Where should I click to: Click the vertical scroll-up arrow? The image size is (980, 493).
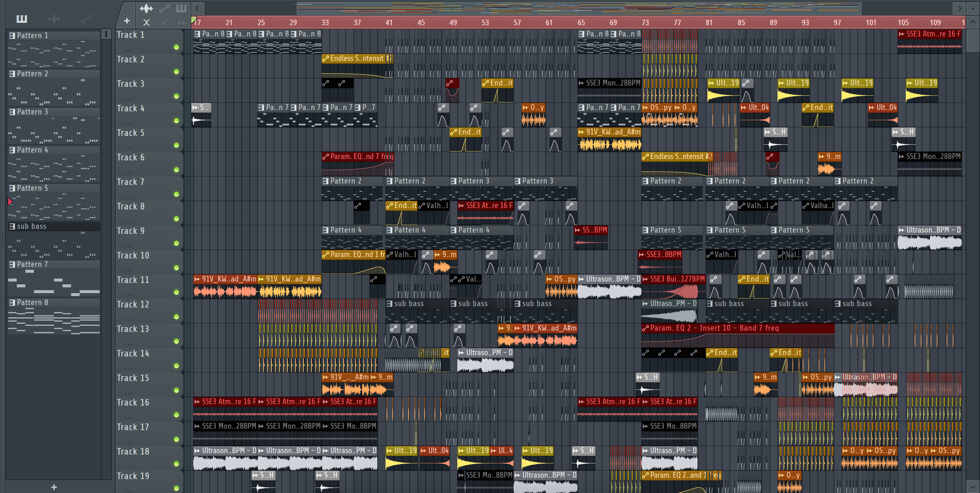pyautogui.click(x=973, y=22)
